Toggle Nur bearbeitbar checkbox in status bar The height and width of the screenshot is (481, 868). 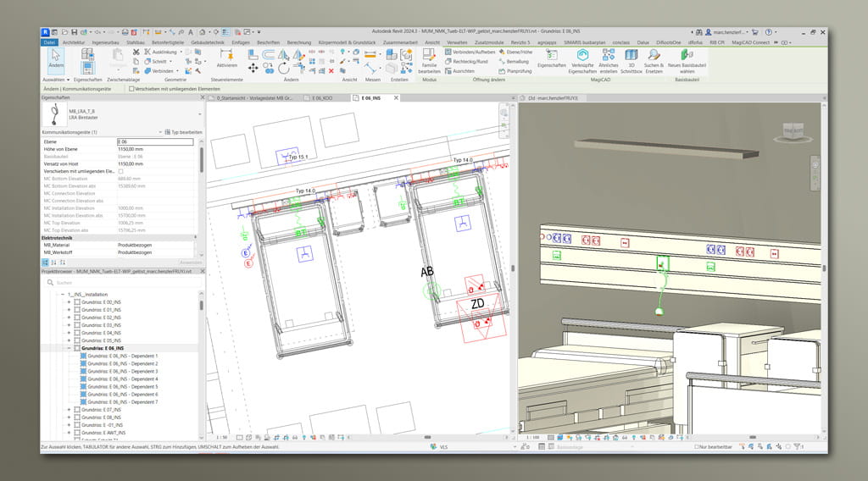click(696, 445)
